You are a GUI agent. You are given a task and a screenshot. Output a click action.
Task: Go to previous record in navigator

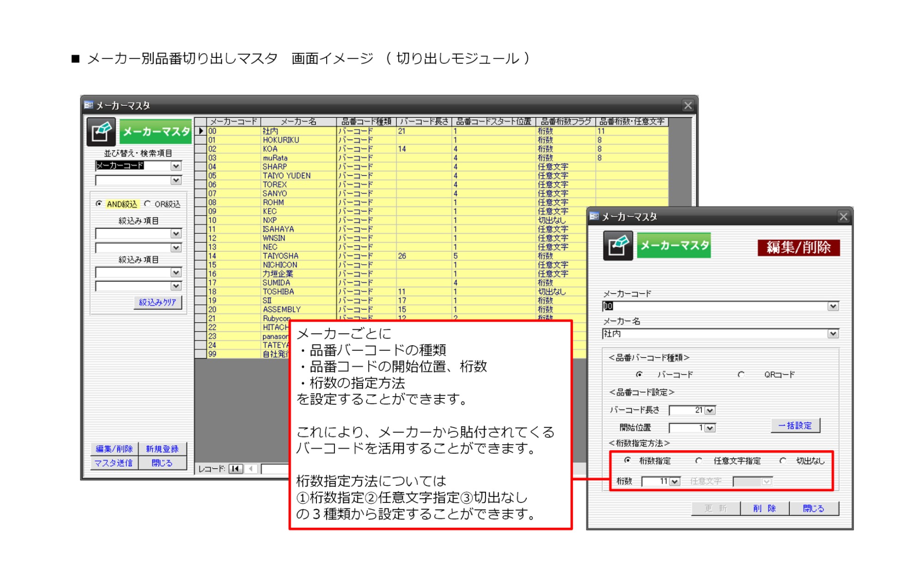251,469
